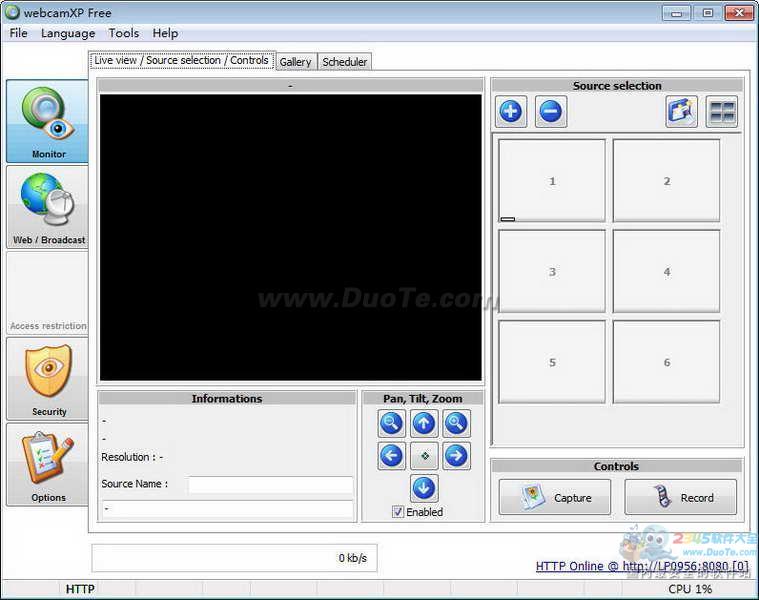Open the Options sidebar section
Screen dimensions: 759x600
(47, 465)
